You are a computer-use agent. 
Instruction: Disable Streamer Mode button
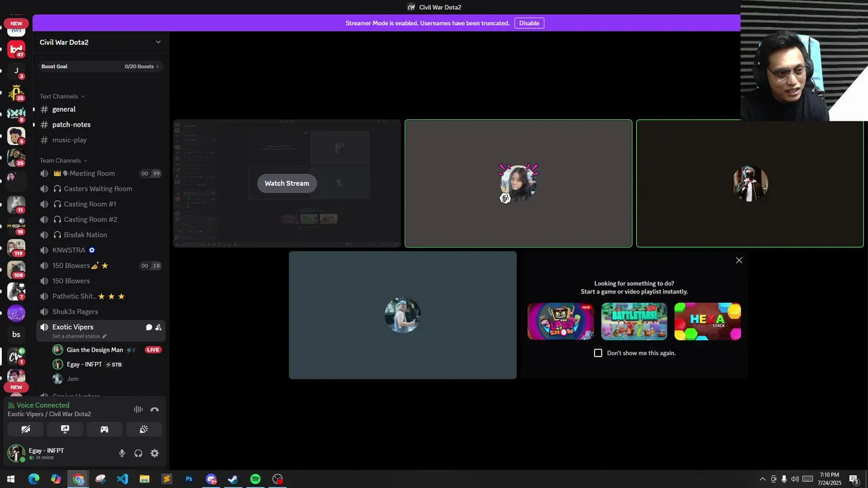pyautogui.click(x=529, y=23)
